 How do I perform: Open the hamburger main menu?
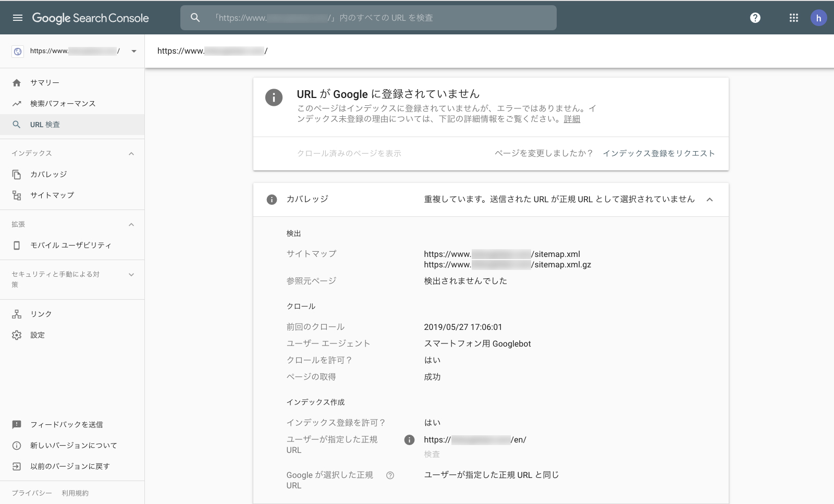[18, 18]
